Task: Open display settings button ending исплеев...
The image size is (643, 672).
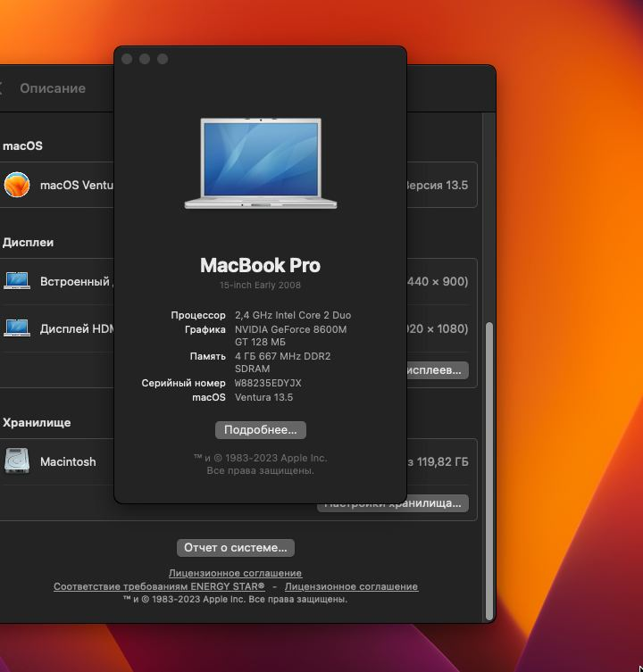Action: point(437,369)
